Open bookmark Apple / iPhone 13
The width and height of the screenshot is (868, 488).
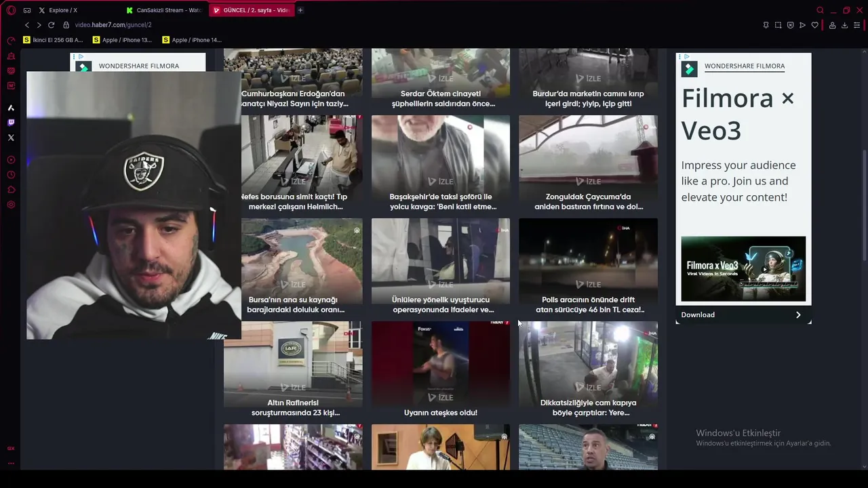(x=122, y=40)
